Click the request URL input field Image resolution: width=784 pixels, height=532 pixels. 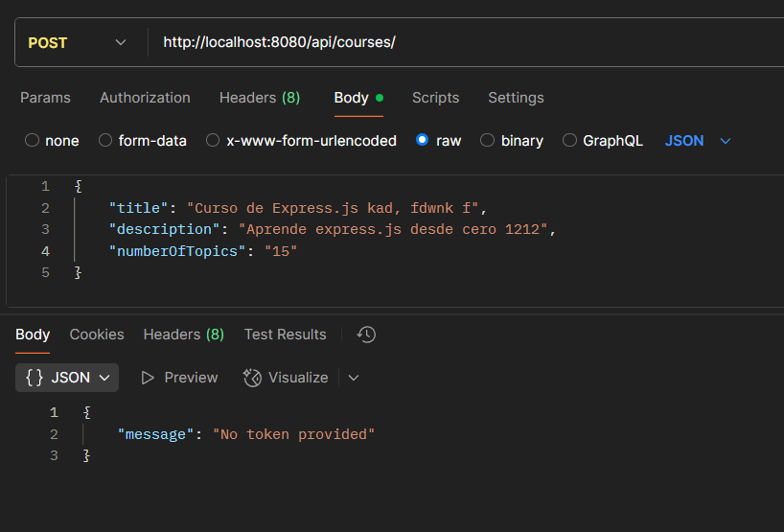pos(465,42)
